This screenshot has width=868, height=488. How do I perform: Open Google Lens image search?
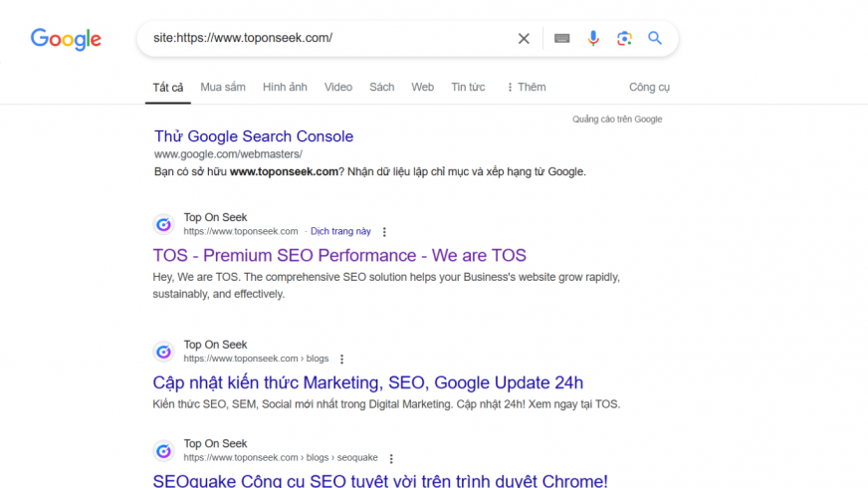click(624, 39)
